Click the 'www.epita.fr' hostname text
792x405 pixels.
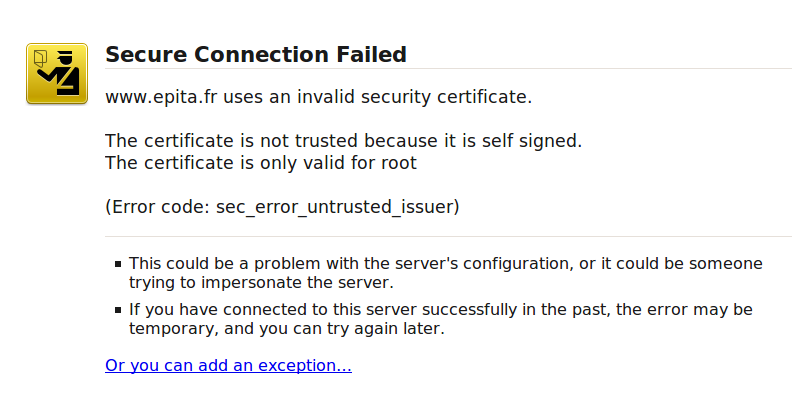(x=161, y=96)
